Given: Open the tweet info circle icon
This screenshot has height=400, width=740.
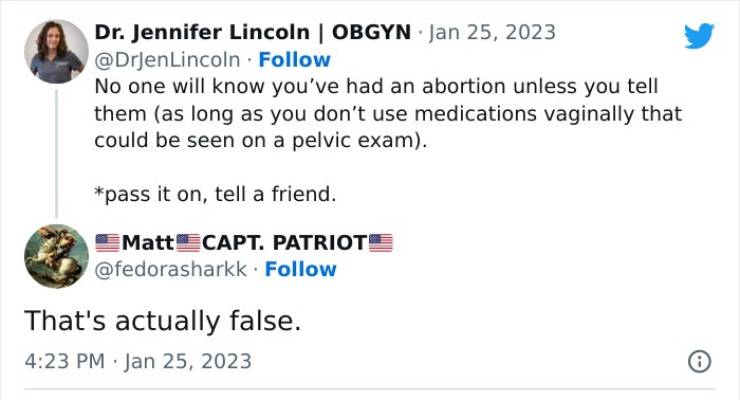Looking at the screenshot, I should [700, 361].
